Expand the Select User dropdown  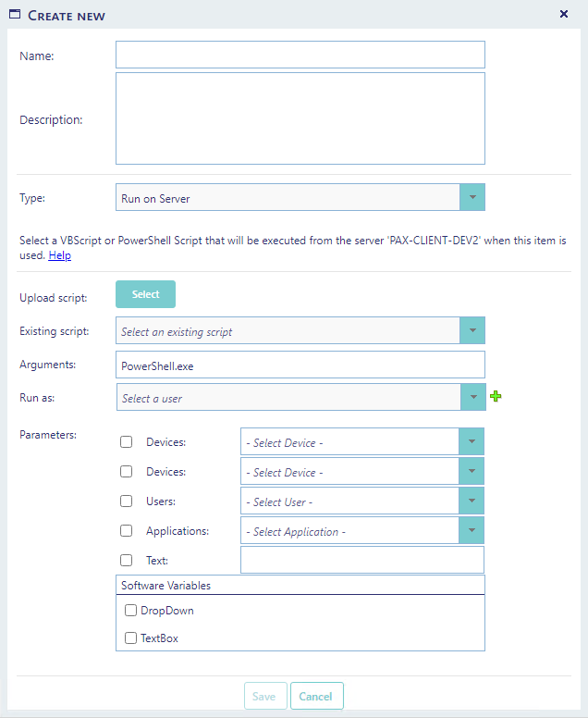pos(472,501)
